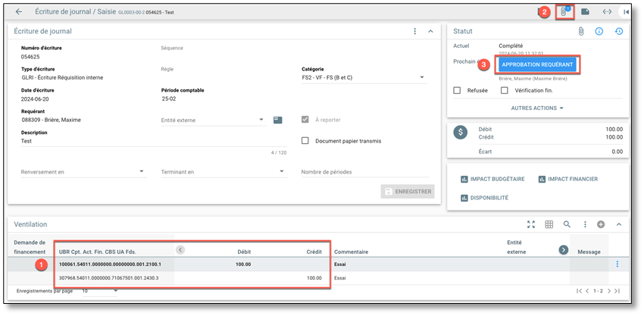Screen dimensions: 644x316
Task: Click the back arrow in the header
Action: coord(18,11)
